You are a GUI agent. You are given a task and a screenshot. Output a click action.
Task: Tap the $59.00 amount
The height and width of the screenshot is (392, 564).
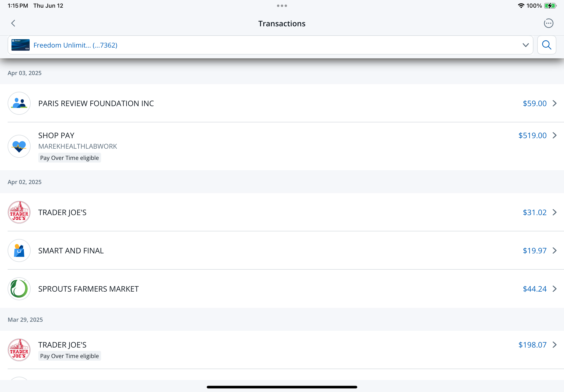[534, 103]
